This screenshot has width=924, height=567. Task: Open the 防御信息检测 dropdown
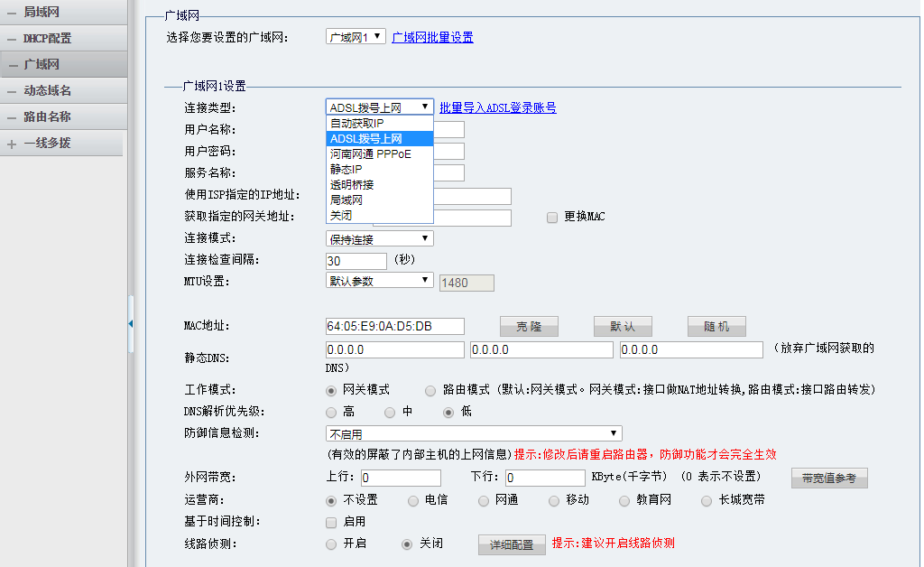click(474, 434)
